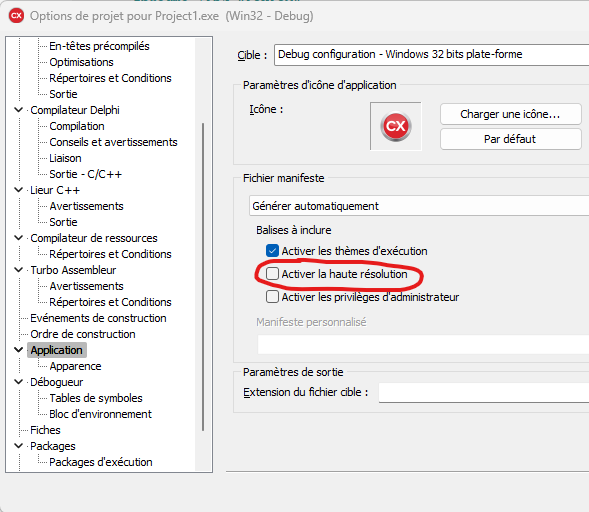Open the Cible configuration dropdown
The width and height of the screenshot is (589, 512).
tap(431, 55)
